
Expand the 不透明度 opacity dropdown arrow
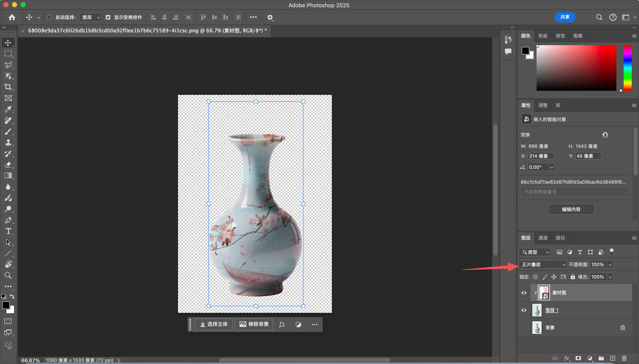click(610, 264)
